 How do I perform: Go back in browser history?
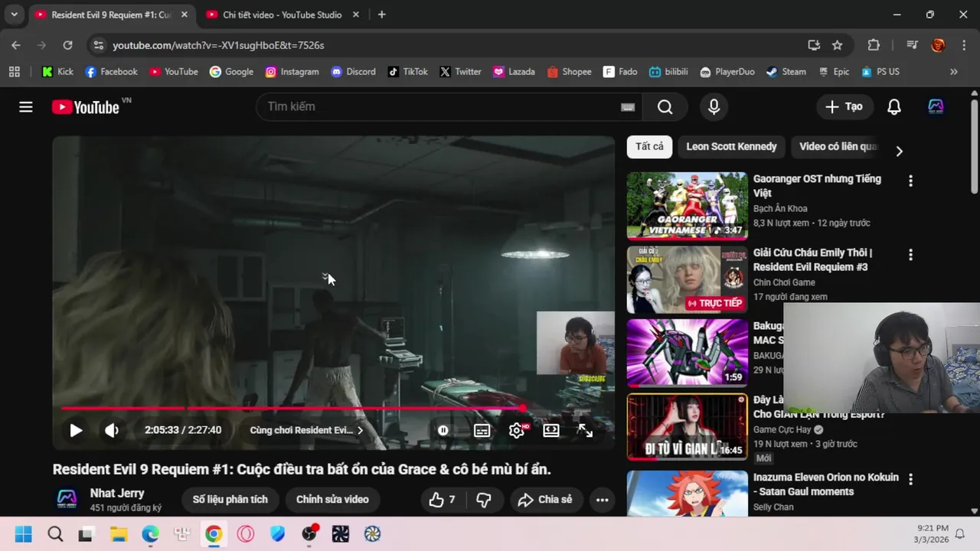pyautogui.click(x=16, y=45)
